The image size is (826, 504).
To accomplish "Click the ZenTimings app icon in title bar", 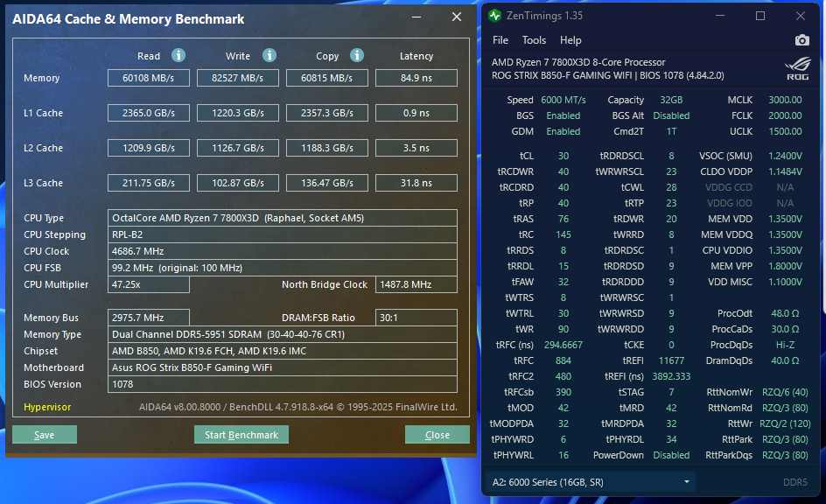I will (494, 16).
